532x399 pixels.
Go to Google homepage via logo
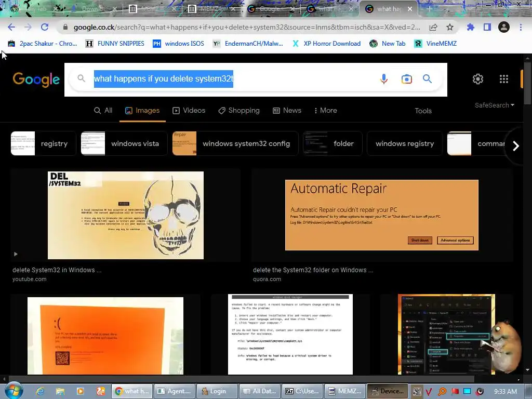pyautogui.click(x=36, y=79)
